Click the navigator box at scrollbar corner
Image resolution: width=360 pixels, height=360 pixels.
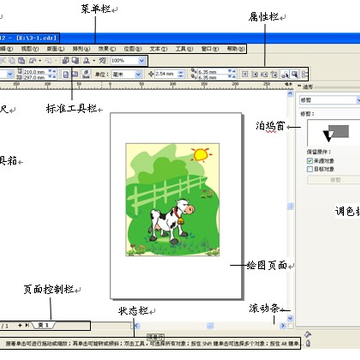pyautogui.click(x=290, y=325)
